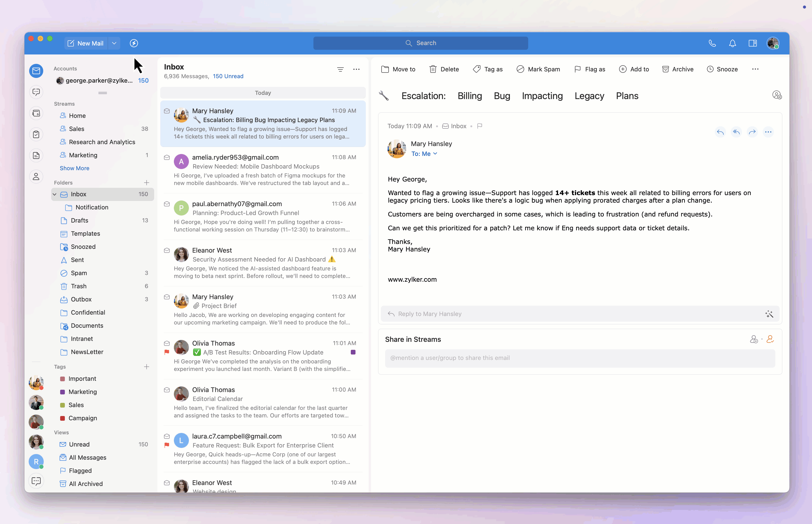This screenshot has height=524, width=812.
Task: Click the Contacts icon in left sidebar
Action: pos(36,177)
